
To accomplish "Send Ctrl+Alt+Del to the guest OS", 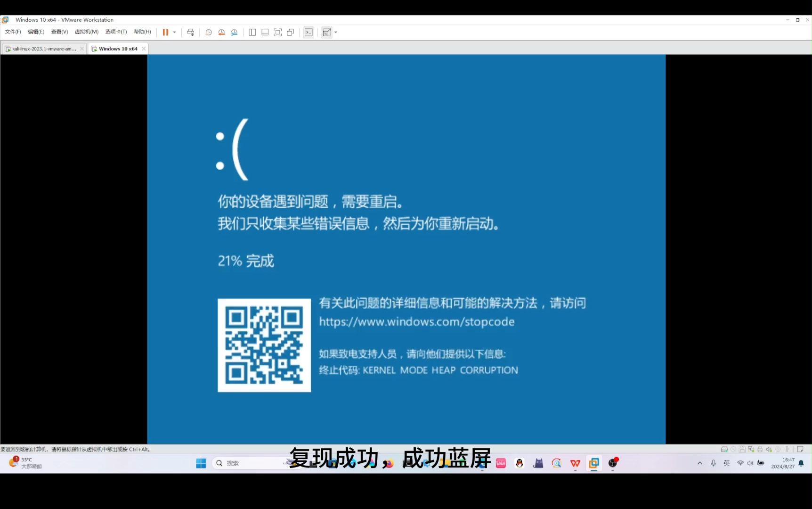I will [190, 32].
